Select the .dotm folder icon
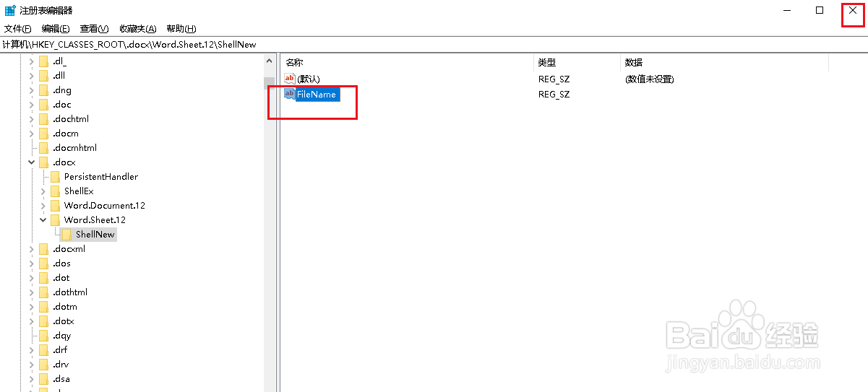Viewport: 868px width, 392px height. click(x=43, y=307)
